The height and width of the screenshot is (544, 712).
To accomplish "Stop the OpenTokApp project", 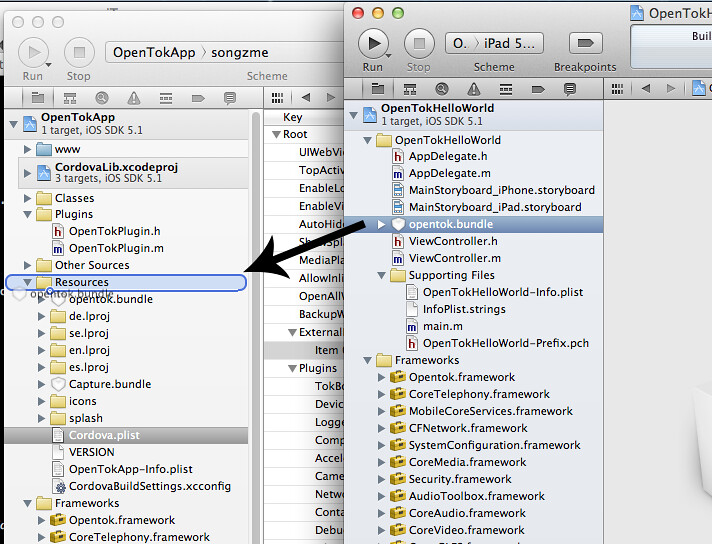I will (79, 53).
